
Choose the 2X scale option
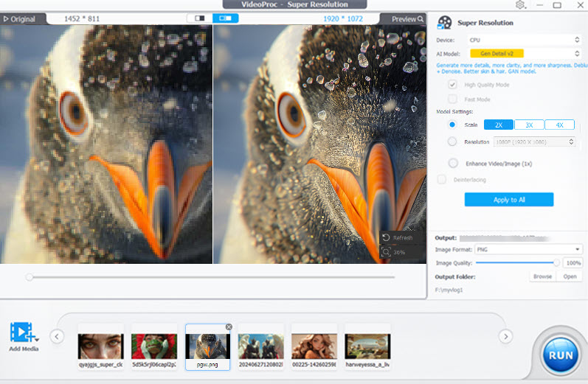click(x=499, y=125)
